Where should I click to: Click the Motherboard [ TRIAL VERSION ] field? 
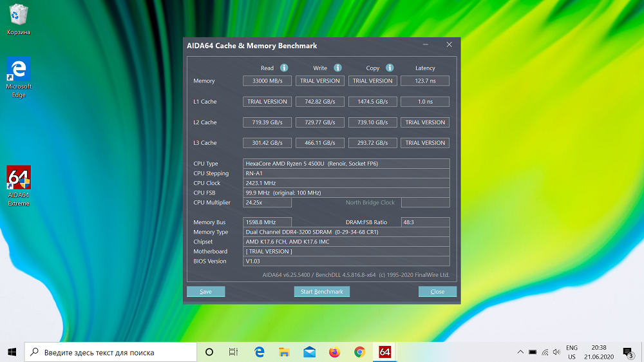tap(346, 251)
